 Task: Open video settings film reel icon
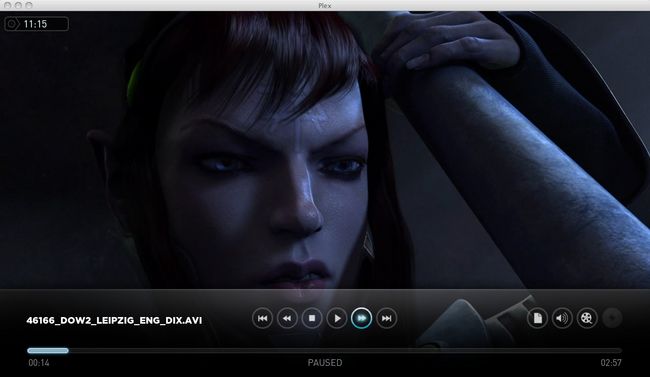click(587, 318)
